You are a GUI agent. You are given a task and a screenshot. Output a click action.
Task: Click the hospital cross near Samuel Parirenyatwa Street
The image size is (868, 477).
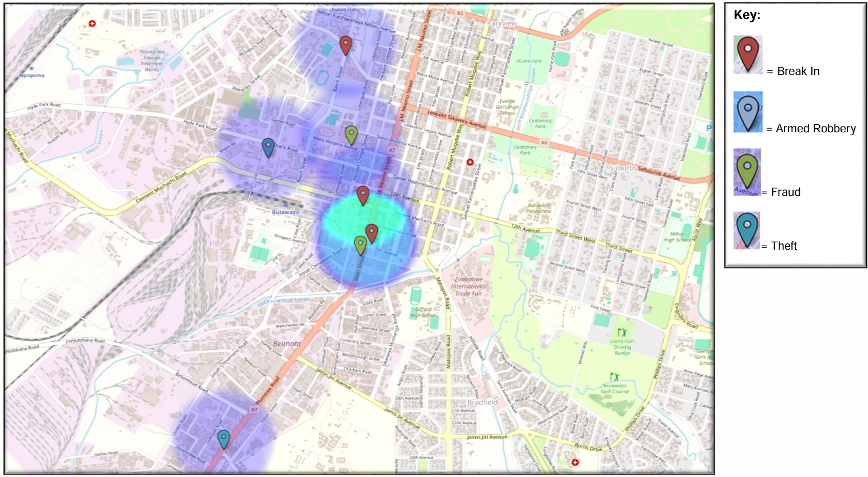point(470,163)
